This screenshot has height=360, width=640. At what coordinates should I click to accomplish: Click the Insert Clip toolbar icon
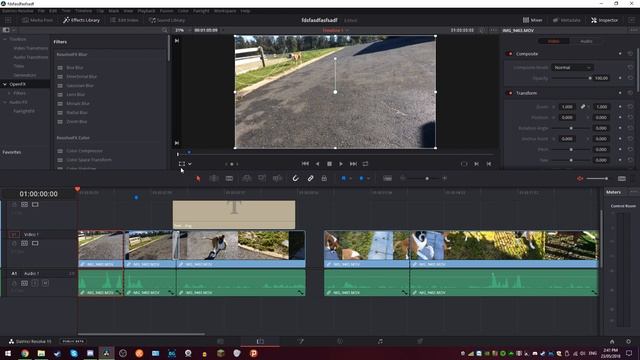(x=247, y=178)
